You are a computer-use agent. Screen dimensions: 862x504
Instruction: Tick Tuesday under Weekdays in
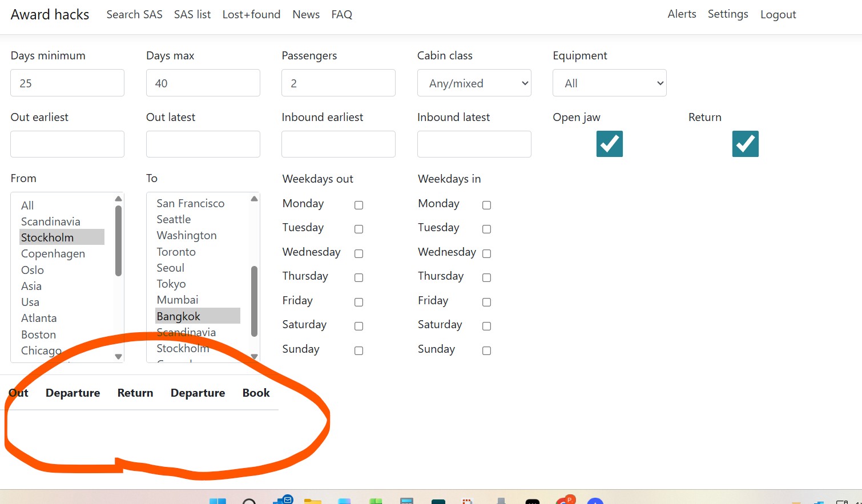(486, 229)
